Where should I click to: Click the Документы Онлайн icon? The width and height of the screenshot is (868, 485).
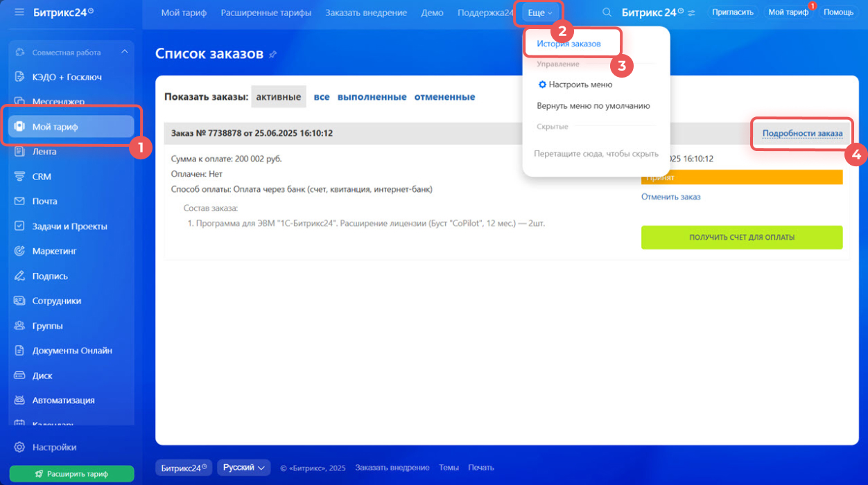[20, 351]
